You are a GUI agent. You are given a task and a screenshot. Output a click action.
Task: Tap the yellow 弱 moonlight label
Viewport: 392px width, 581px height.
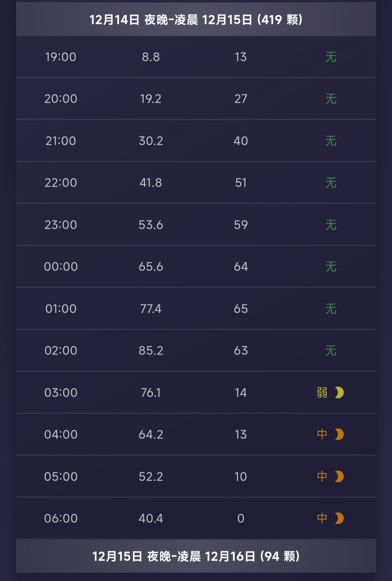322,392
